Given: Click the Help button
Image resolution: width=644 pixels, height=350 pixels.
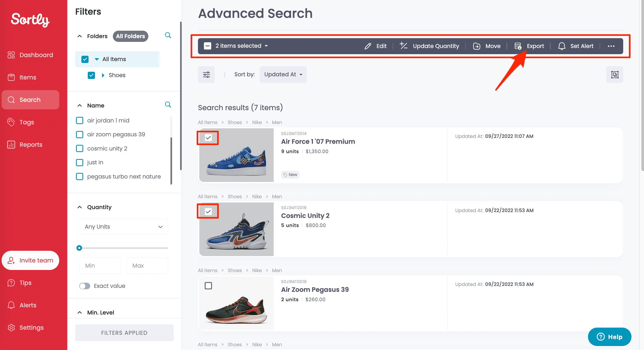Looking at the screenshot, I should (610, 337).
